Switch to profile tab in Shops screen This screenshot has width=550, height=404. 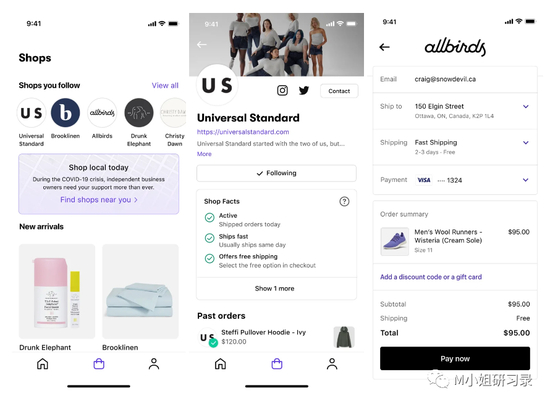(x=154, y=364)
